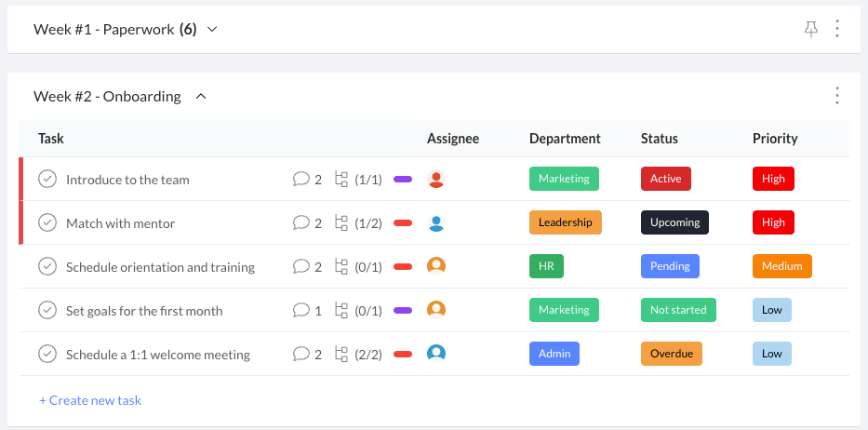Mark Schedule orientation and training complete
The image size is (868, 430).
coord(47,266)
